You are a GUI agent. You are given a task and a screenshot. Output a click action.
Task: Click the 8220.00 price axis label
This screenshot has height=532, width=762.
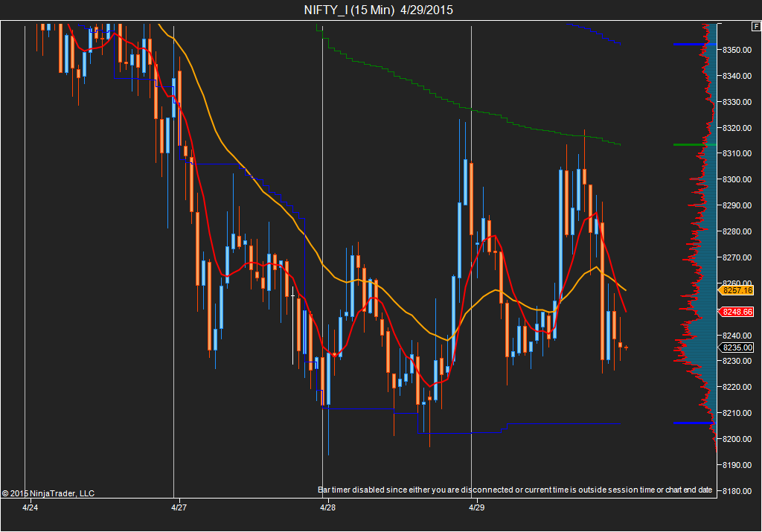tap(737, 387)
